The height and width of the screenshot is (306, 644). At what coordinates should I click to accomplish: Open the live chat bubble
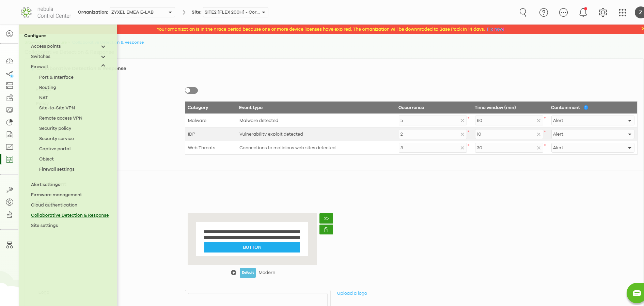636,293
